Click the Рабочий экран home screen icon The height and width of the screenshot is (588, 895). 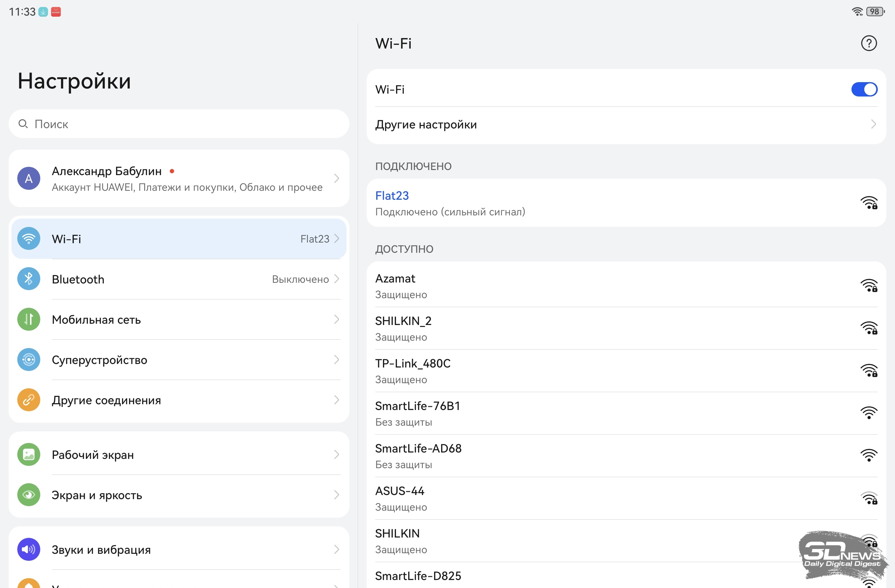point(28,454)
